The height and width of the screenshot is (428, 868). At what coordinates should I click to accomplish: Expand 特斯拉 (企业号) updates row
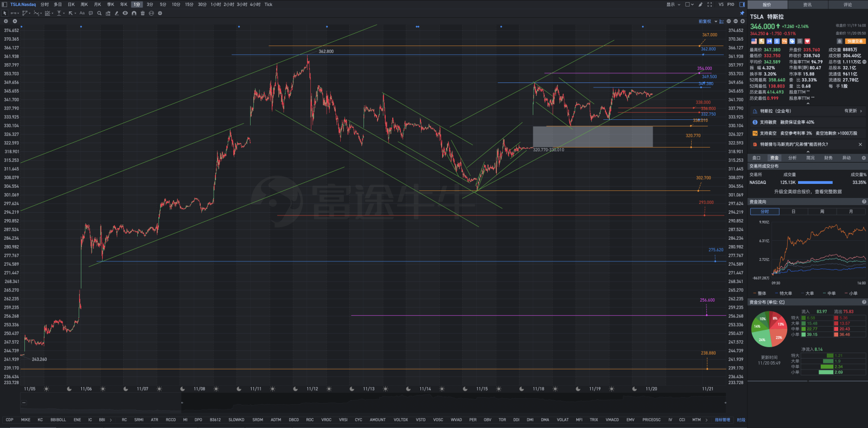807,111
